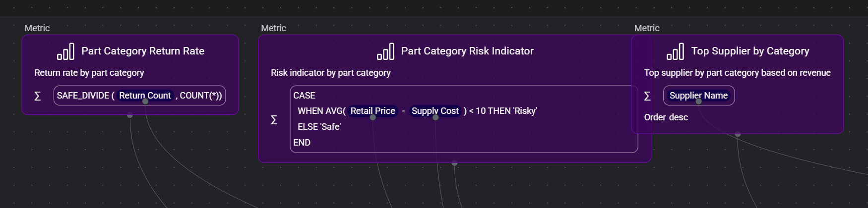Image resolution: width=868 pixels, height=208 pixels.
Task: Select the Supplier Name field token
Action: coord(698,96)
